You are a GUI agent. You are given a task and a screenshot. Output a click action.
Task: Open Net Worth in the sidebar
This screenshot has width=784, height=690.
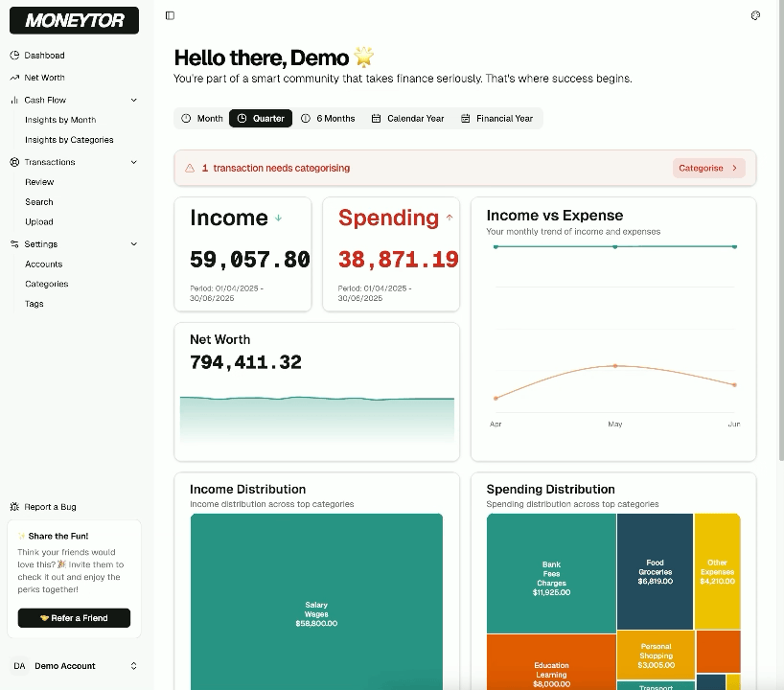pos(44,78)
